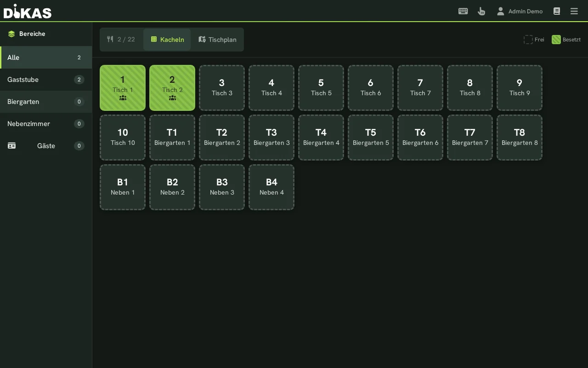Open the on-screen keyboard icon
588x368 pixels.
pyautogui.click(x=463, y=11)
